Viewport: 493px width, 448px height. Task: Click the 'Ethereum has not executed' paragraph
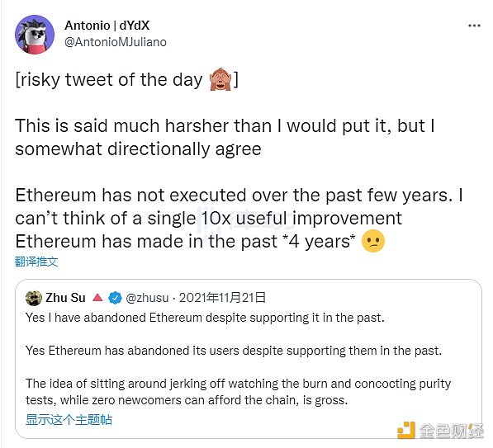coord(239,218)
